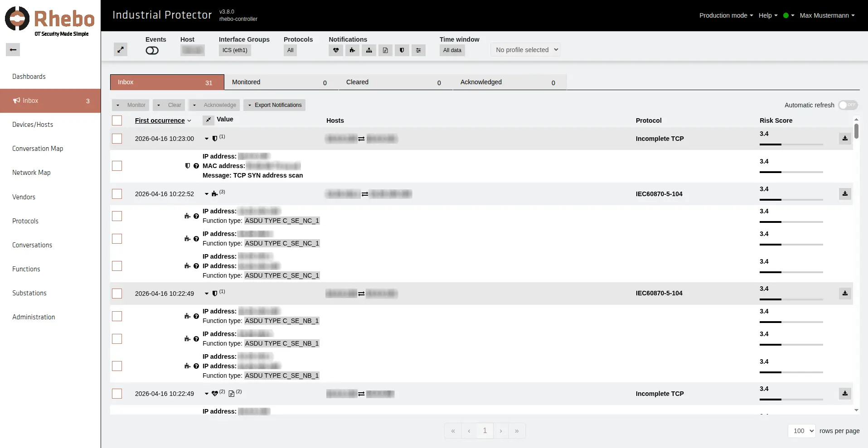Viewport: 868px width, 448px height.
Task: Download the last Incomplete TCP notification
Action: (x=845, y=394)
